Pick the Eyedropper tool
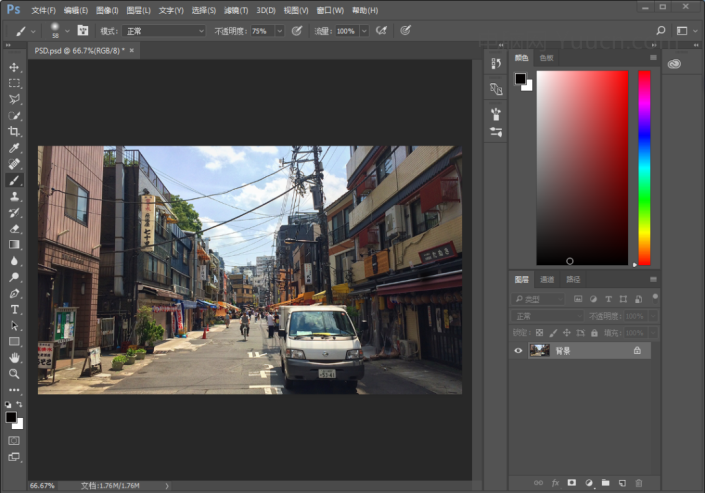Image resolution: width=705 pixels, height=493 pixels. pyautogui.click(x=14, y=148)
